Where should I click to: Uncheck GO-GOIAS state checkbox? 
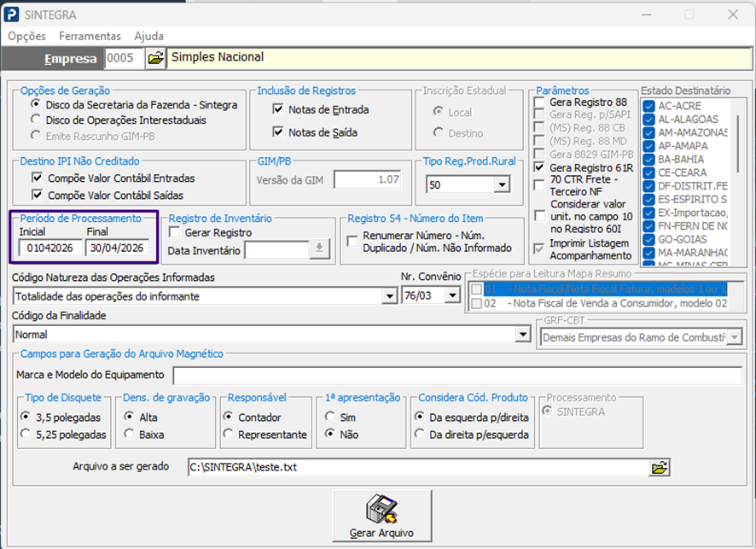[x=649, y=239]
